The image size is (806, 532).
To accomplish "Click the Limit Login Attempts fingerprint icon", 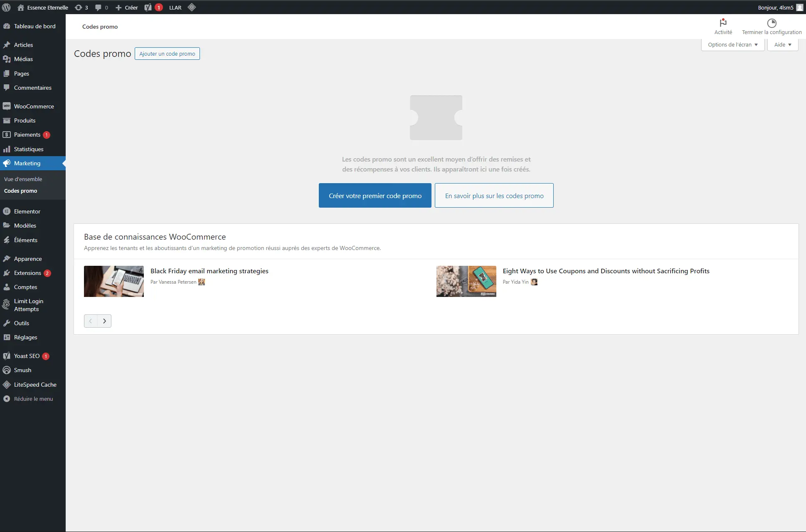I will [x=6, y=305].
